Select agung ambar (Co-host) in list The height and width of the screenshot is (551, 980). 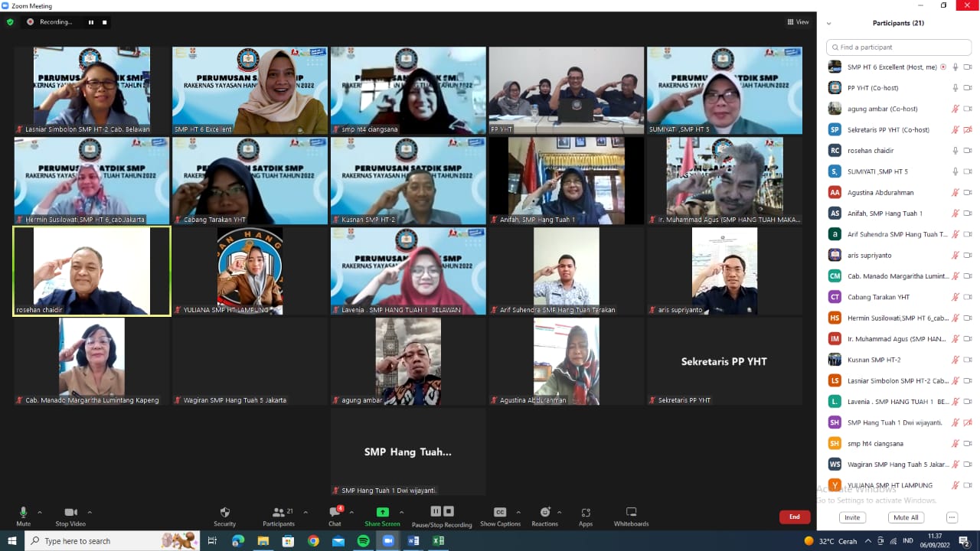pyautogui.click(x=882, y=109)
